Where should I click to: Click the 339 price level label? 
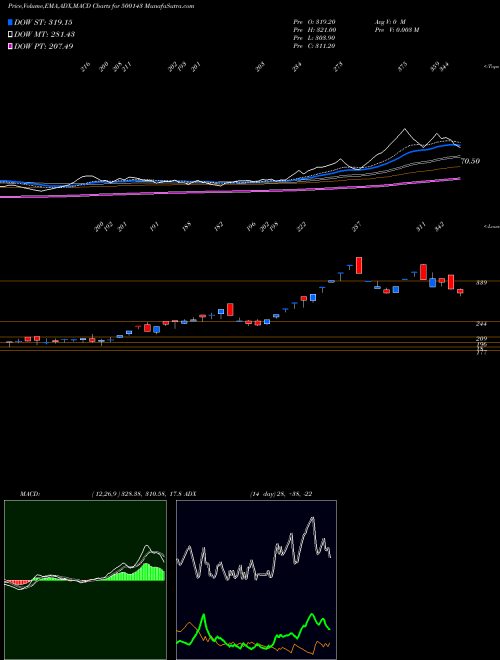pyautogui.click(x=481, y=282)
